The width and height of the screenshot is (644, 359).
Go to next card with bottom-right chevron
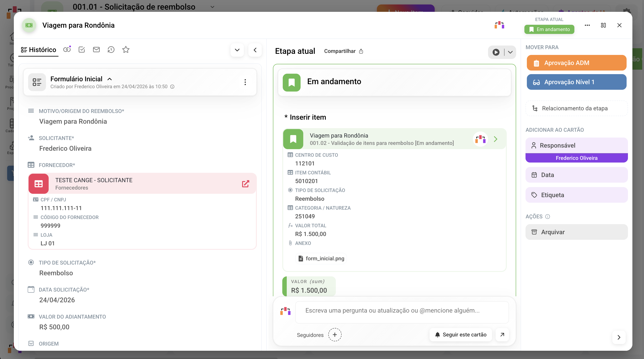tap(619, 338)
